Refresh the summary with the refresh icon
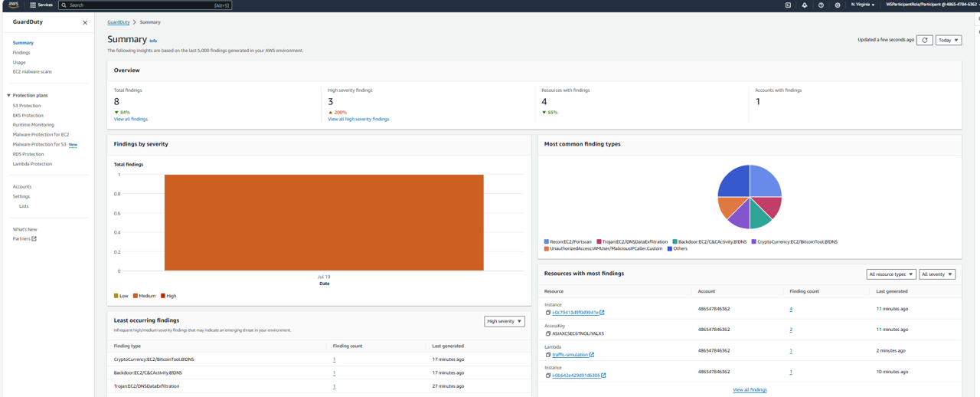Screen dimensions: 980x397 925,40
